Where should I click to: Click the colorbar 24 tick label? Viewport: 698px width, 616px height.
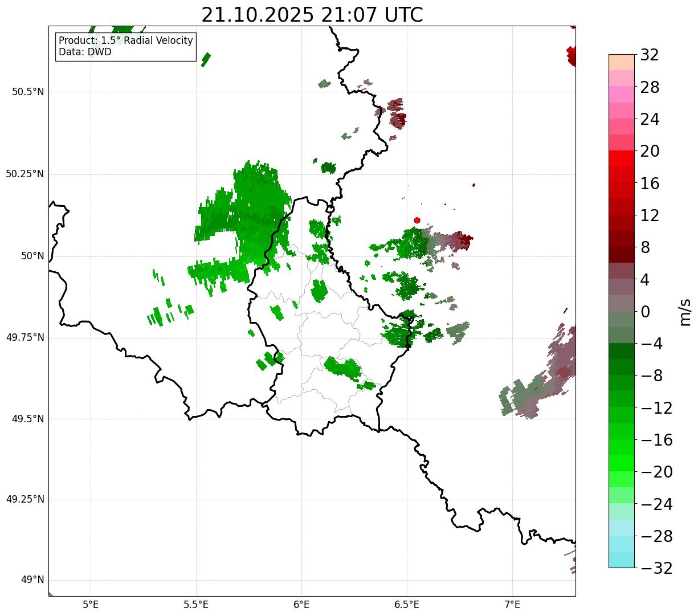pyautogui.click(x=650, y=119)
